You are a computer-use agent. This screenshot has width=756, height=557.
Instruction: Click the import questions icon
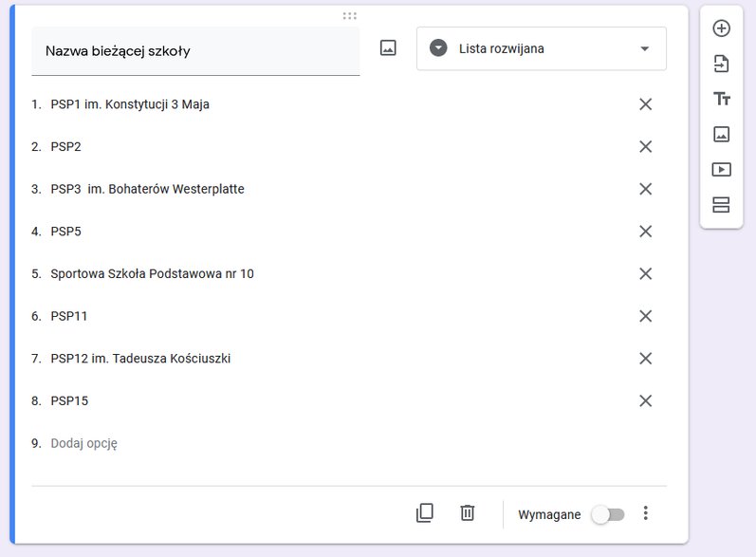point(721,64)
